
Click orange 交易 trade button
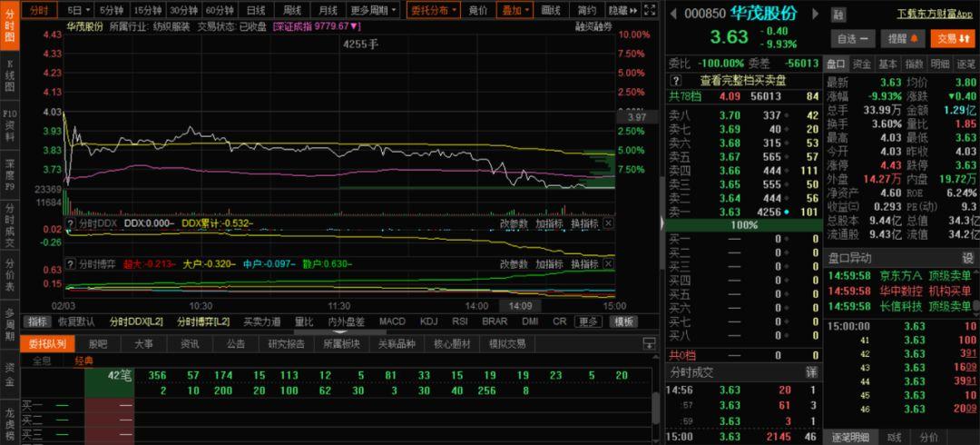[x=953, y=38]
